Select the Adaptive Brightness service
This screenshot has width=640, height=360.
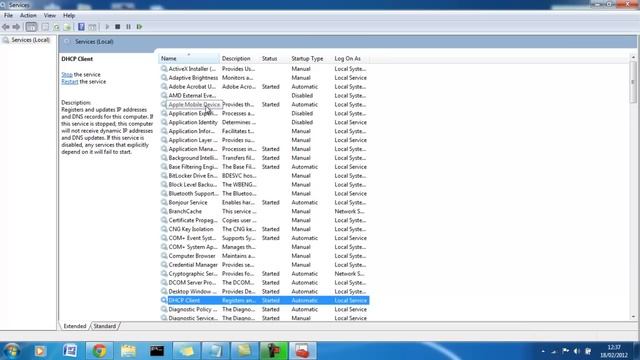264,78
